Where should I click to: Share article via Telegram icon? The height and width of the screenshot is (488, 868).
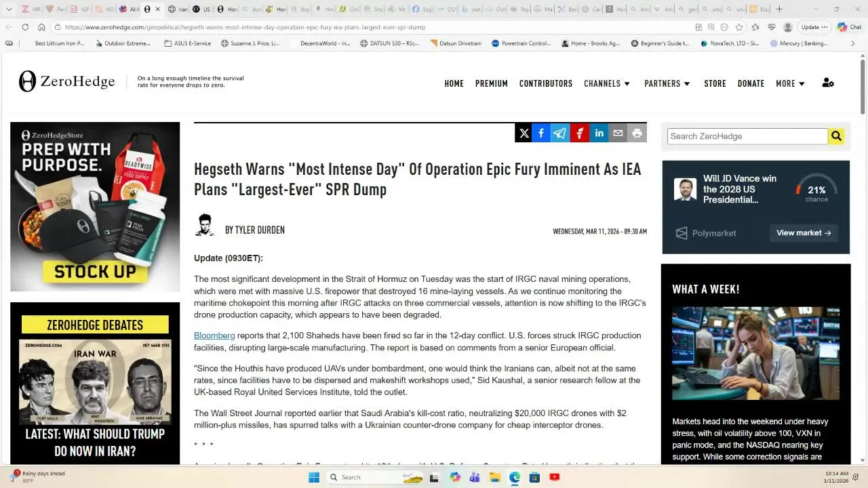560,134
